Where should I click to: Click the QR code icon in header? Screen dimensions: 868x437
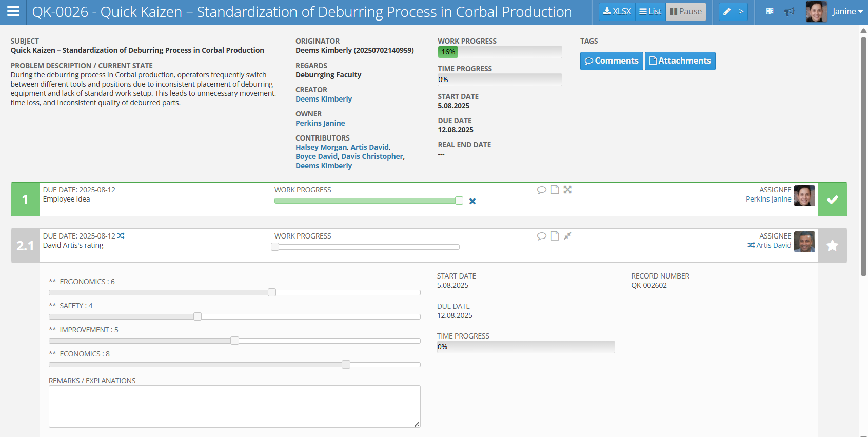(x=770, y=11)
